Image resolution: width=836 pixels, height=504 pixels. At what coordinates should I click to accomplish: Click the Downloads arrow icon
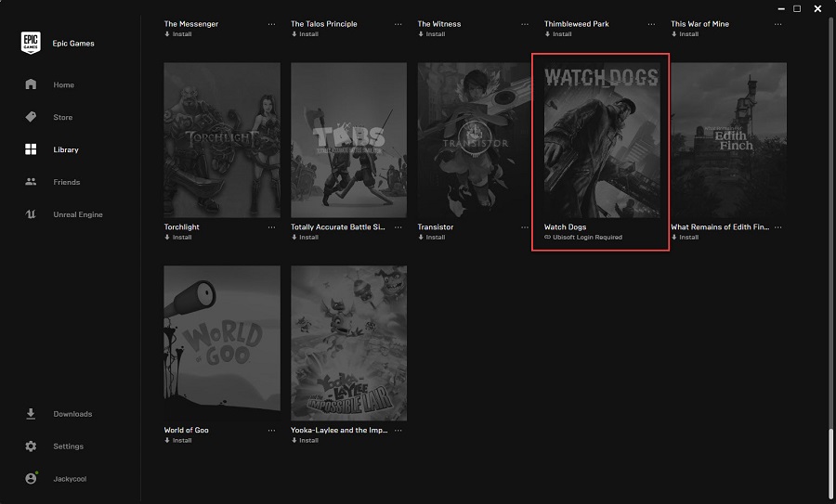pyautogui.click(x=31, y=413)
